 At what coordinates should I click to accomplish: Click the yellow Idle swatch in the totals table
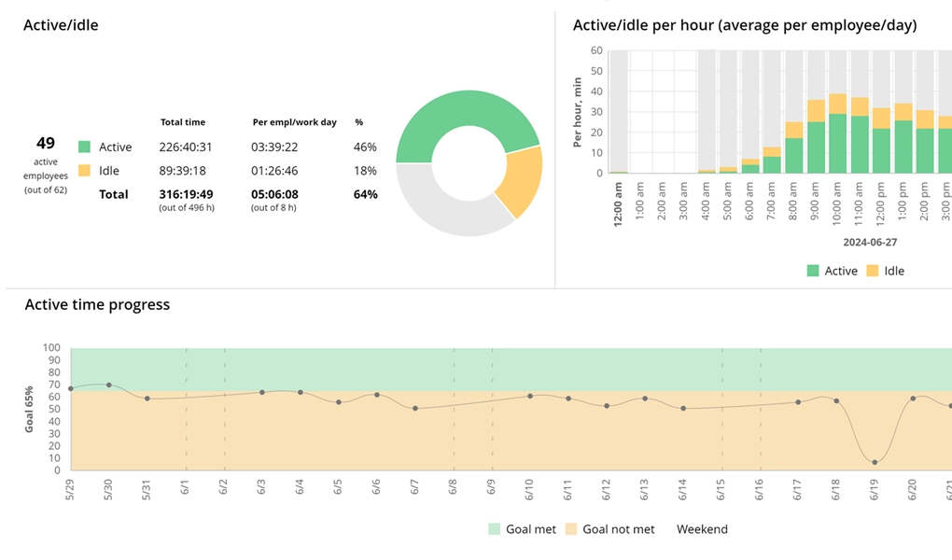pyautogui.click(x=84, y=171)
